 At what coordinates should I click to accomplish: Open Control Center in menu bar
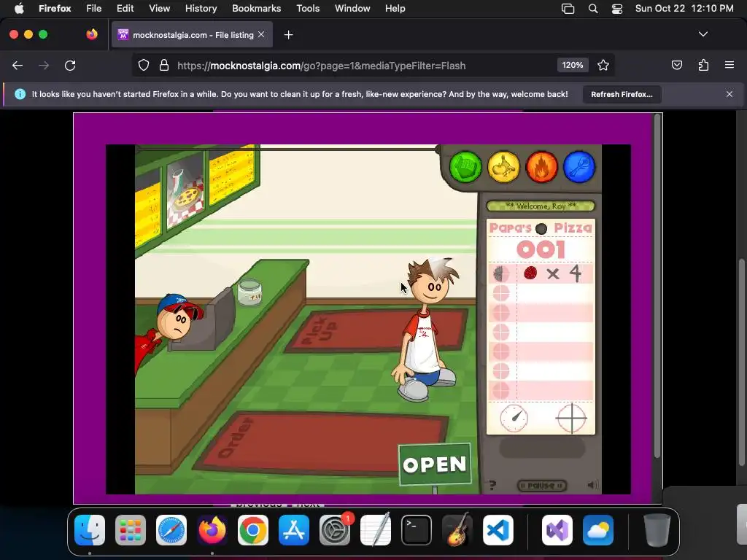tap(617, 9)
